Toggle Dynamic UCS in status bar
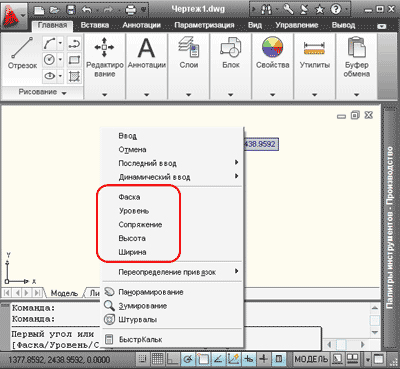Screen dimensions: 400x369 233,359
